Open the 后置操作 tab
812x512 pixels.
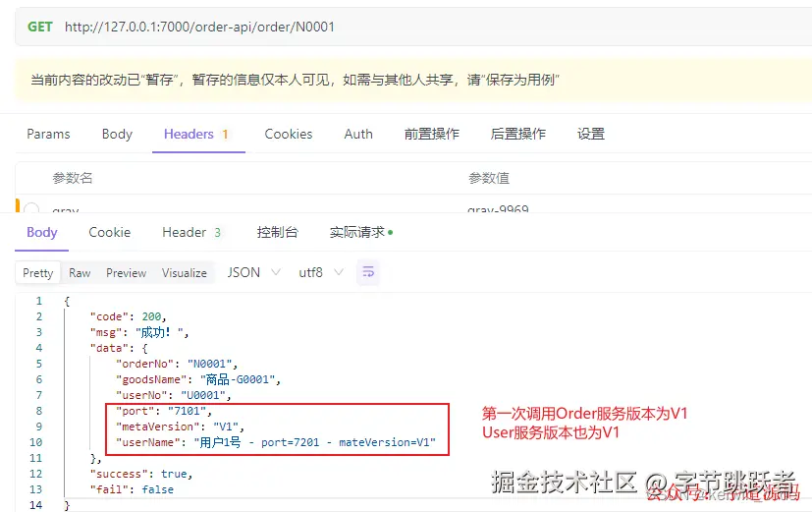[x=517, y=135]
